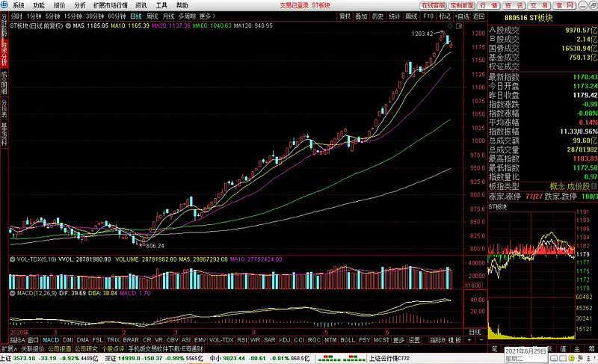Click the 官网 button in top bar
Image resolution: width=598 pixels, height=364 pixels.
pos(564,5)
